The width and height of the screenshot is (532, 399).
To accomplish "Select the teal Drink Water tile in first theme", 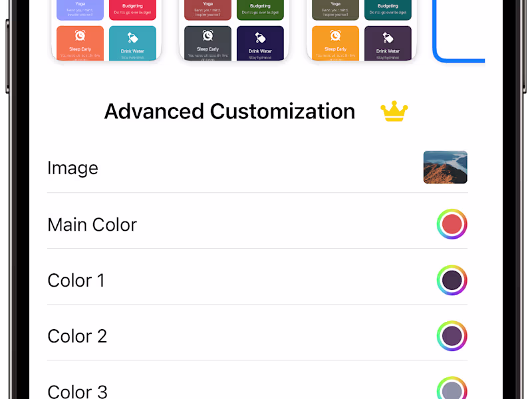I will [x=132, y=43].
